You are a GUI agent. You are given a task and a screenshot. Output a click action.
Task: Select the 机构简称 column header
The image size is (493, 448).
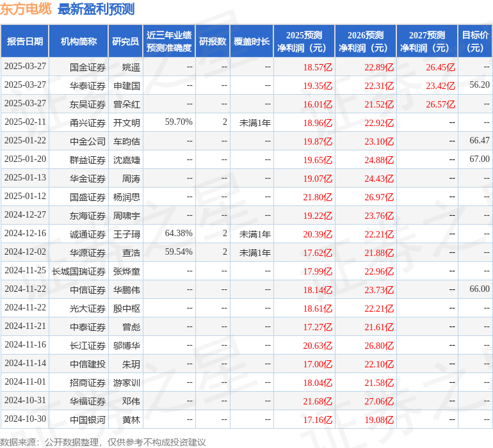point(79,42)
